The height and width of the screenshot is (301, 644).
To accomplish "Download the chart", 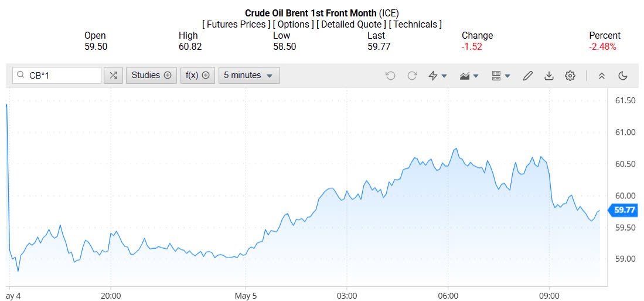I will tap(549, 76).
